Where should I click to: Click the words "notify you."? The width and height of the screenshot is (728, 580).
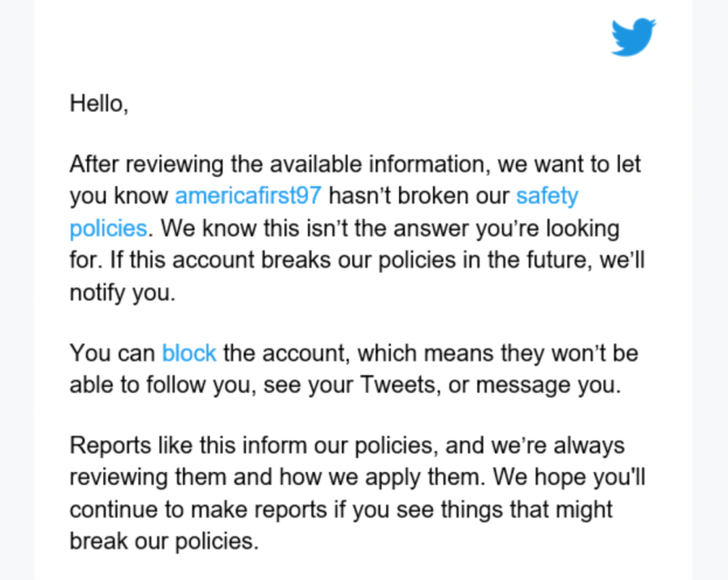(x=122, y=292)
